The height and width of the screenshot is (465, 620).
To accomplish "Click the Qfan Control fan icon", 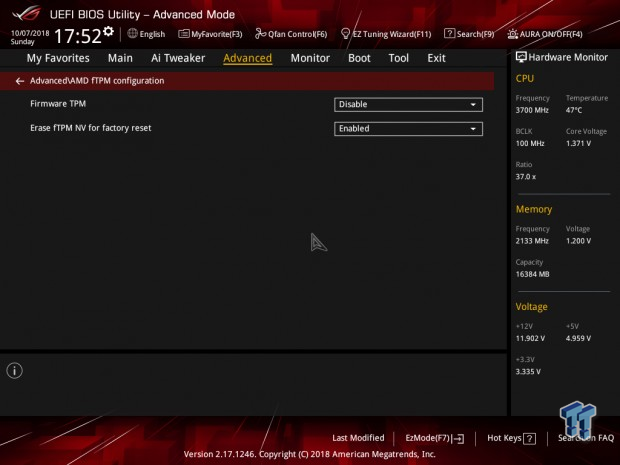I will coord(260,34).
